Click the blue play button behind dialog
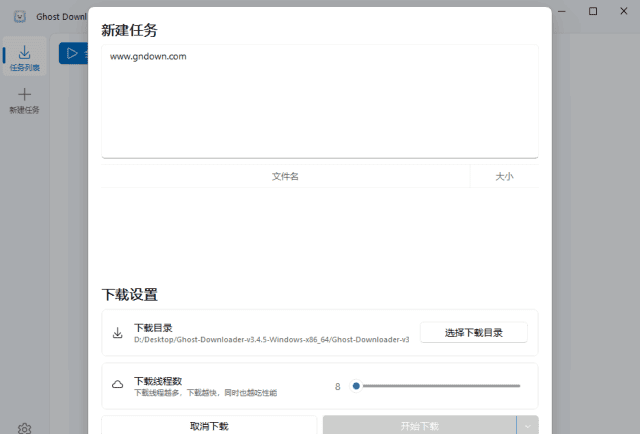 (x=73, y=53)
